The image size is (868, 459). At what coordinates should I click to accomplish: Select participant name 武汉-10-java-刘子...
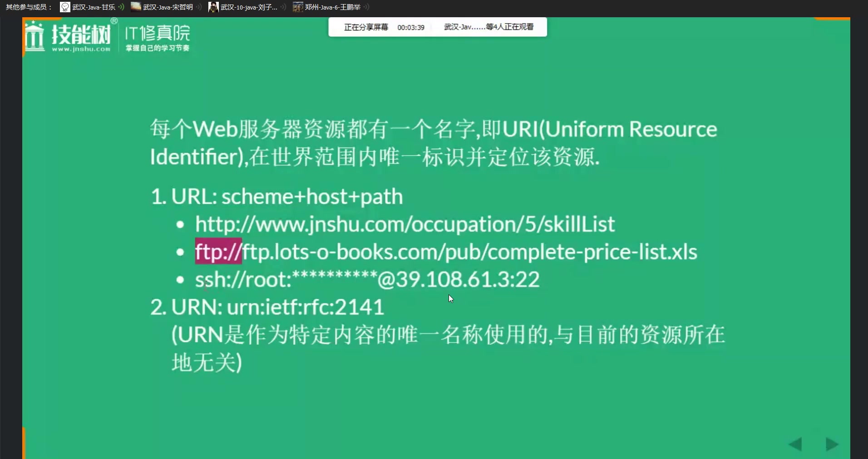click(x=249, y=7)
